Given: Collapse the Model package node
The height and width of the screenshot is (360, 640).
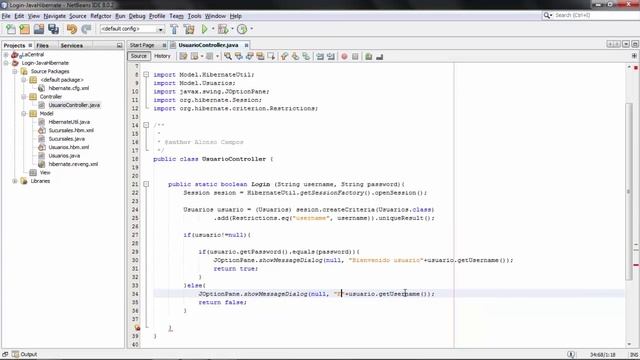Looking at the screenshot, I should (x=24, y=113).
